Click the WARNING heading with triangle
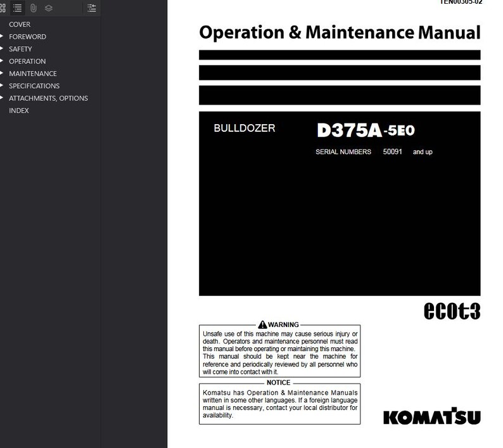503x448 pixels. click(x=279, y=324)
